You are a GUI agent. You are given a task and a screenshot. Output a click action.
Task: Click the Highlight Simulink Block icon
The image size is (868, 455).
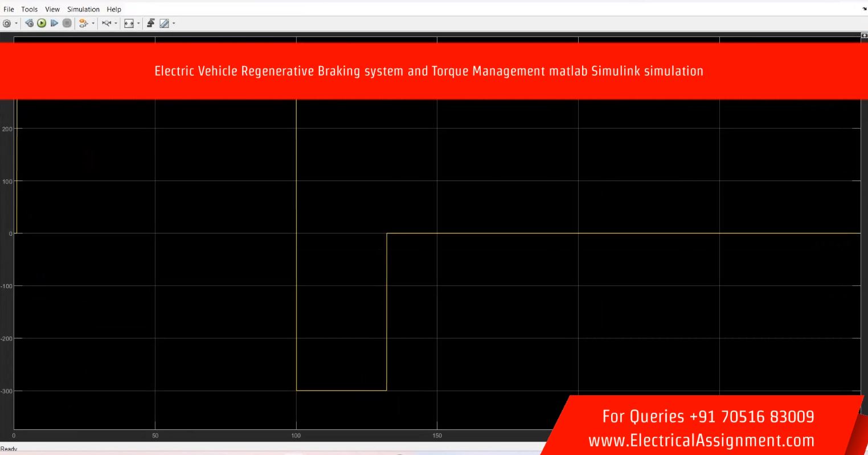83,23
